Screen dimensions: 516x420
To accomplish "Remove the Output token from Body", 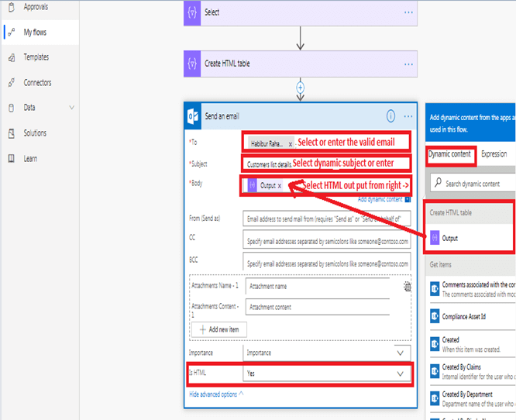I will tap(280, 186).
